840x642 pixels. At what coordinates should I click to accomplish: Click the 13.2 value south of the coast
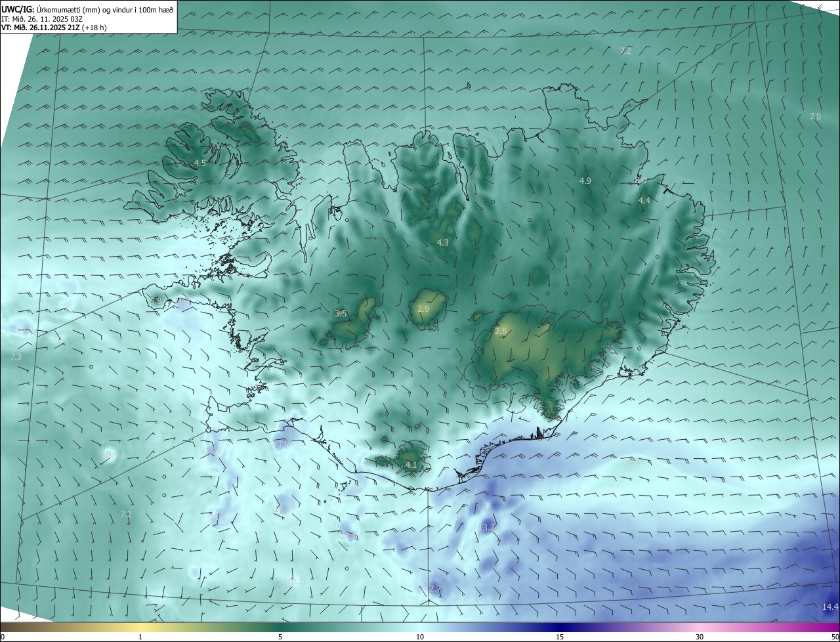pos(488,527)
